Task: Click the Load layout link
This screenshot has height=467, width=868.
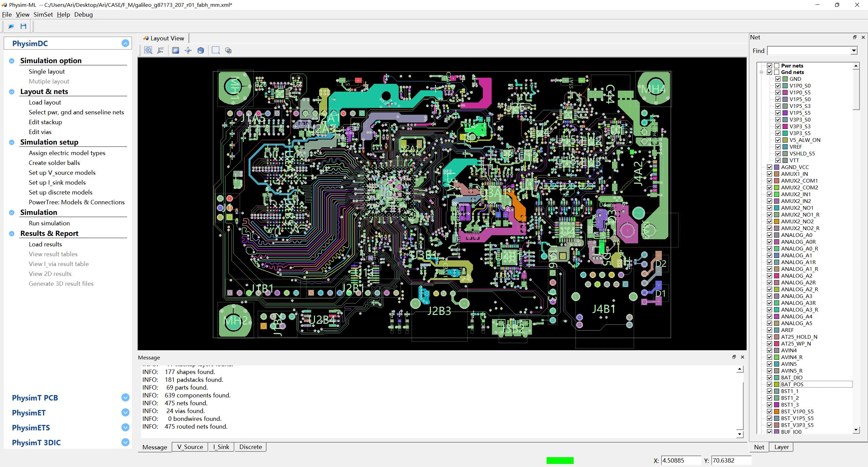Action: coord(45,102)
